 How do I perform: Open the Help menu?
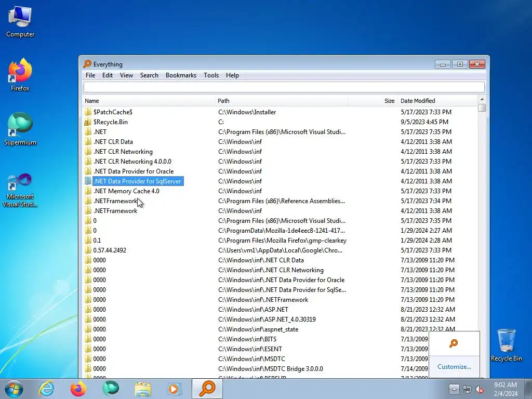point(232,75)
